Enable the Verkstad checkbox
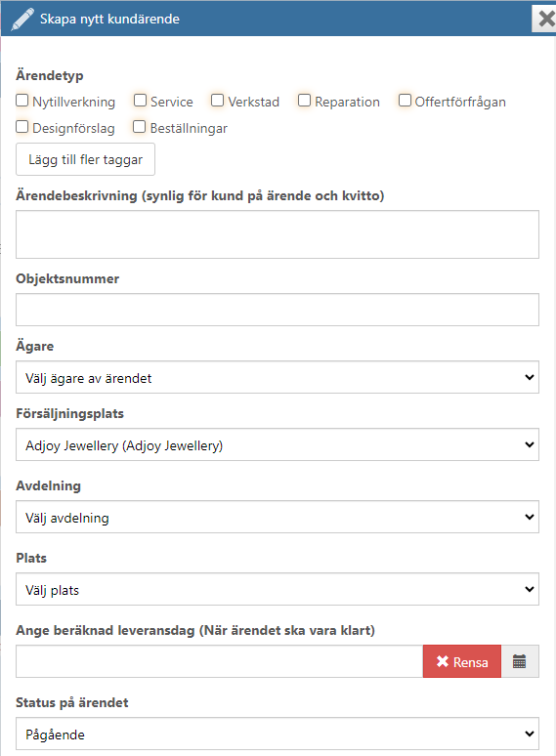This screenshot has height=756, width=556. 218,101
